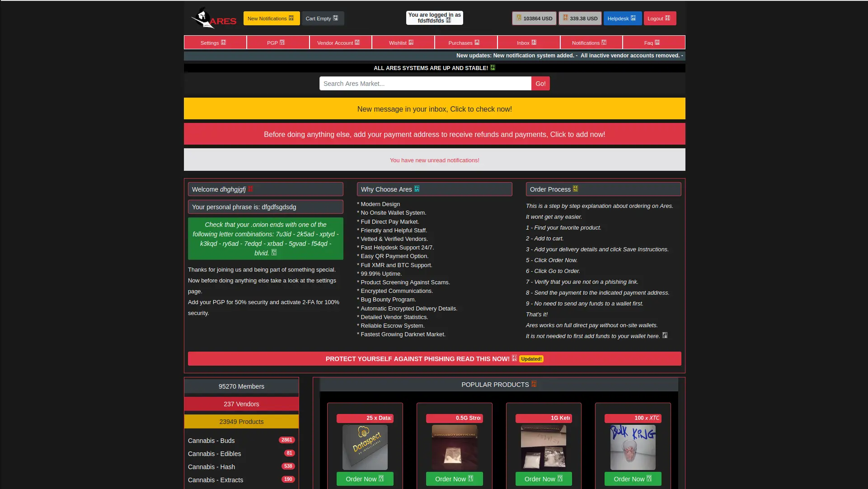Click the icon next to POPULAR PRODUCTS heading
The height and width of the screenshot is (489, 868).
[x=534, y=384]
